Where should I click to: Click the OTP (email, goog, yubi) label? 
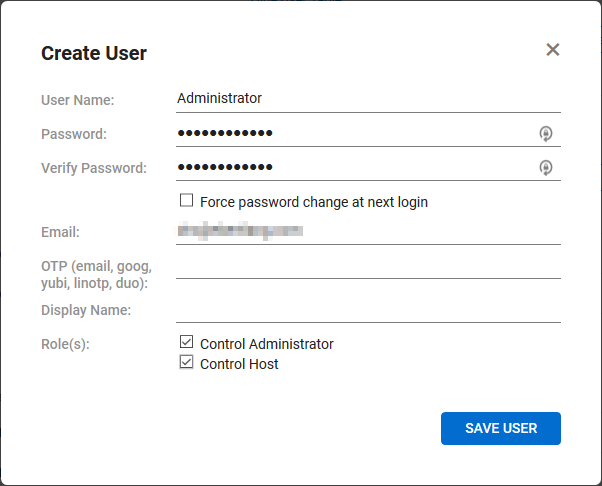pyautogui.click(x=95, y=274)
